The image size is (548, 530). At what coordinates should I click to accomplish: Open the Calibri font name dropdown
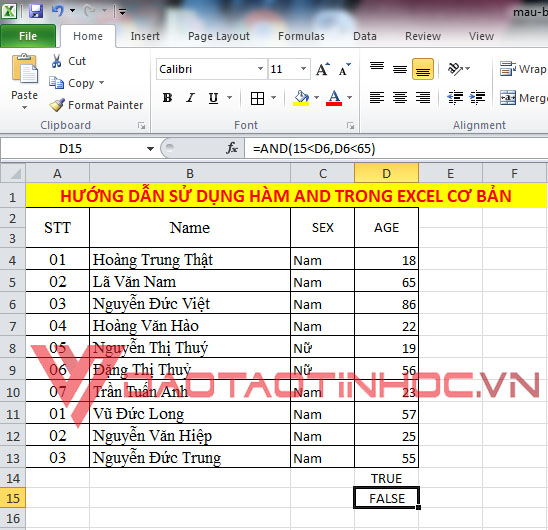point(260,69)
